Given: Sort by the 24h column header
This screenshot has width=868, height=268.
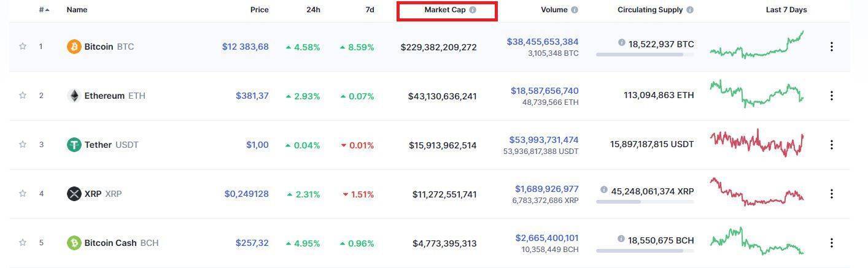Looking at the screenshot, I should point(313,10).
